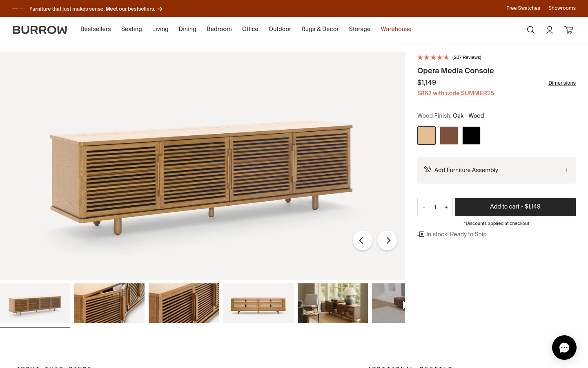Show previous product image arrow
Image resolution: width=588 pixels, height=368 pixels.
click(363, 240)
